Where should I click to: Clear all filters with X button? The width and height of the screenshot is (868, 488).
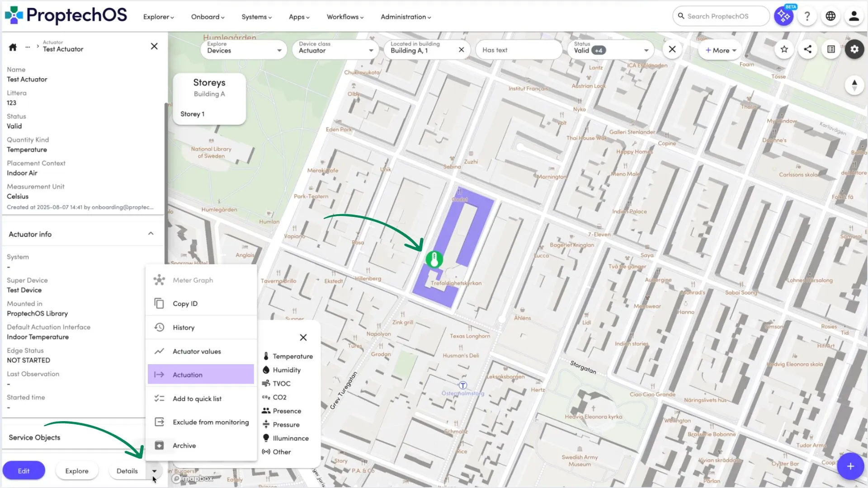click(x=672, y=49)
